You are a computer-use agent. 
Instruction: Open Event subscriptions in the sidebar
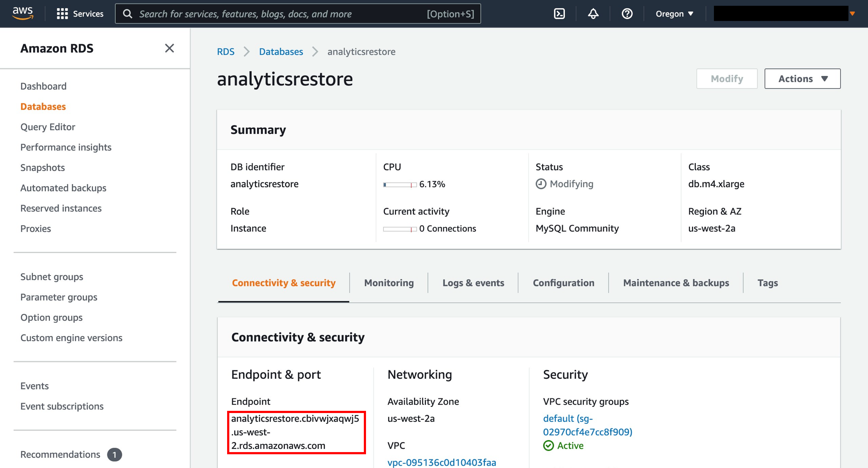[62, 406]
